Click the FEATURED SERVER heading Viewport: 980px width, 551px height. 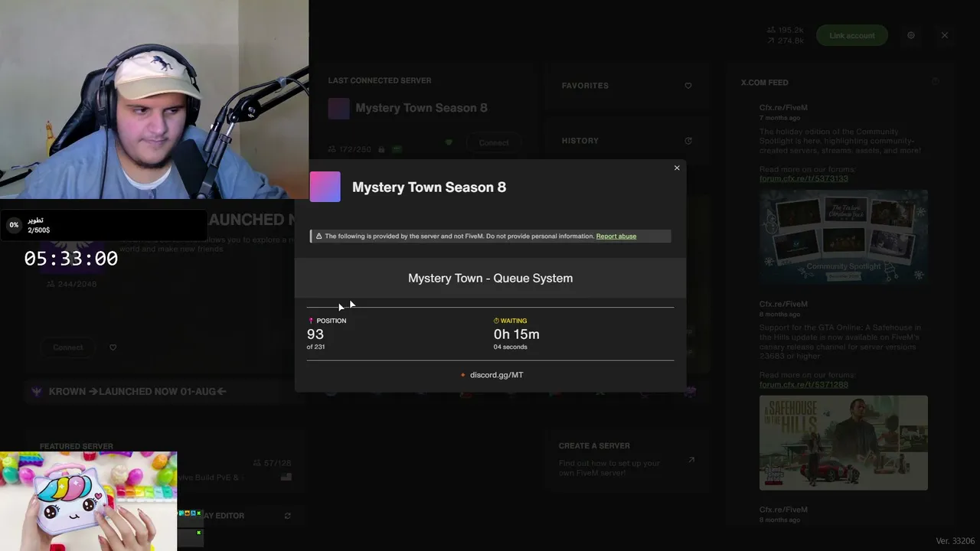click(77, 446)
